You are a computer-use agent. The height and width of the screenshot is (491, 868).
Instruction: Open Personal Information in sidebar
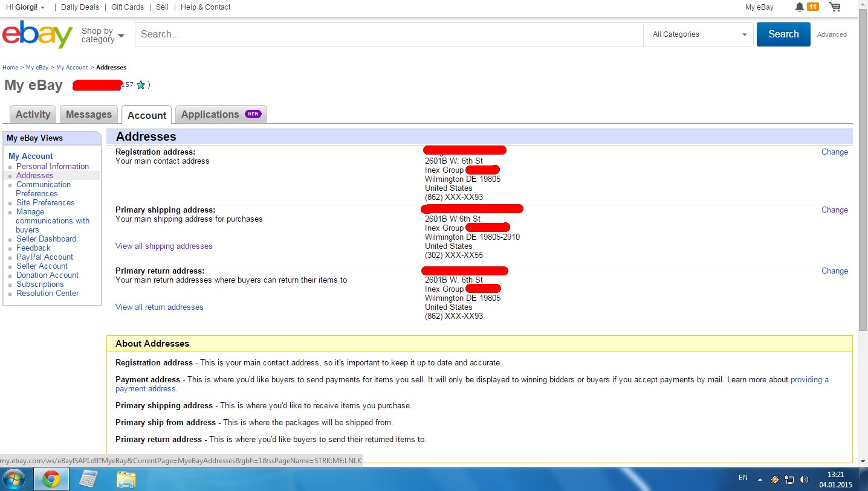pos(53,167)
